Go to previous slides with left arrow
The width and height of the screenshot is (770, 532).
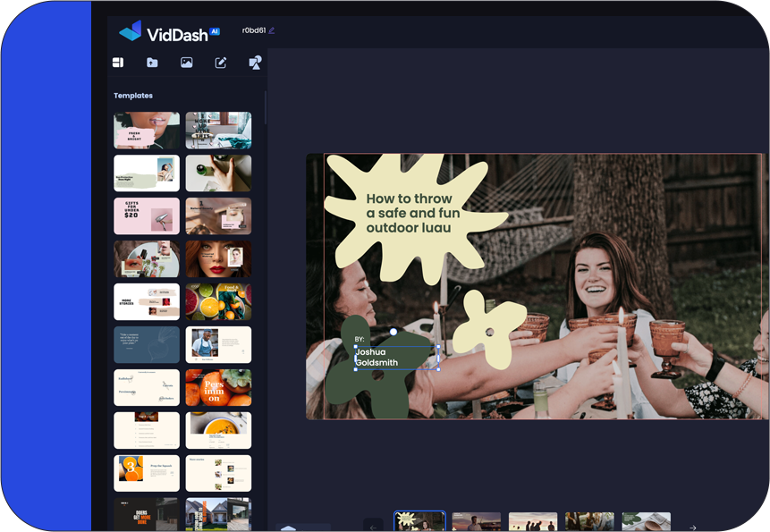click(374, 527)
